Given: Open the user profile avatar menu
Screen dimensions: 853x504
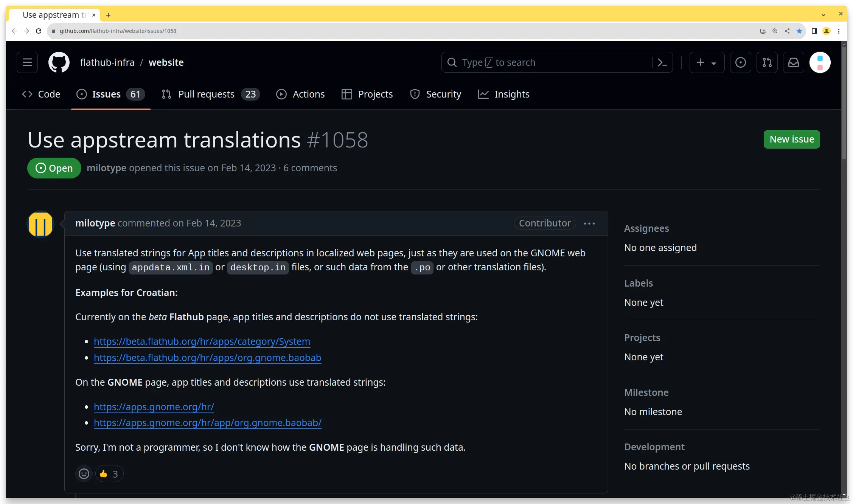Looking at the screenshot, I should pos(820,62).
